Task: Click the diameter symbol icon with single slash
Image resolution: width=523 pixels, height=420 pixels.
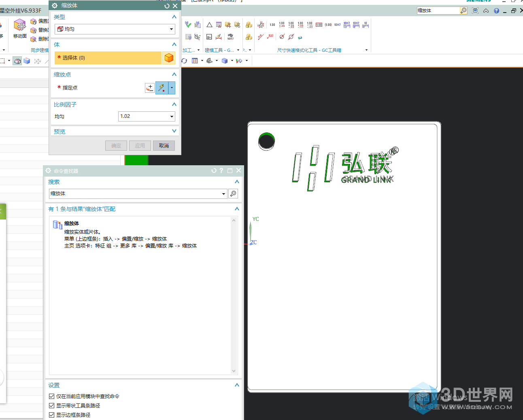Action: [x=282, y=37]
